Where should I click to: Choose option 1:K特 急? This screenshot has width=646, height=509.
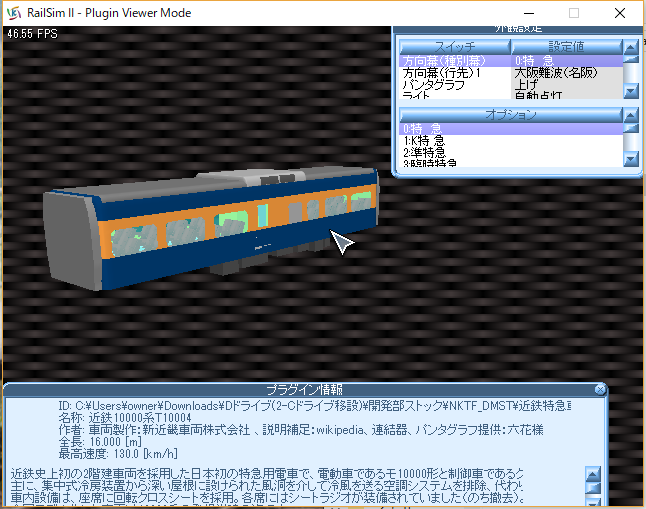pyautogui.click(x=511, y=141)
